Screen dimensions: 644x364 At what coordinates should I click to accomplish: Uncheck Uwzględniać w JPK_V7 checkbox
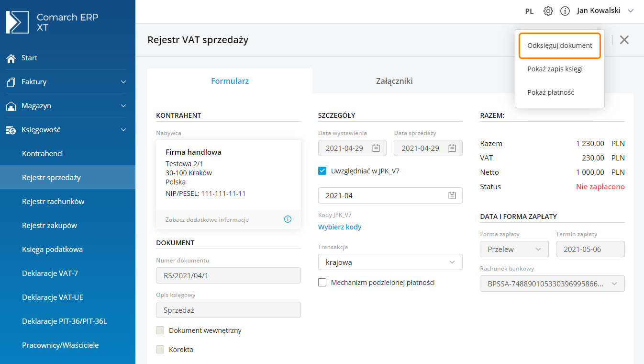tap(322, 171)
